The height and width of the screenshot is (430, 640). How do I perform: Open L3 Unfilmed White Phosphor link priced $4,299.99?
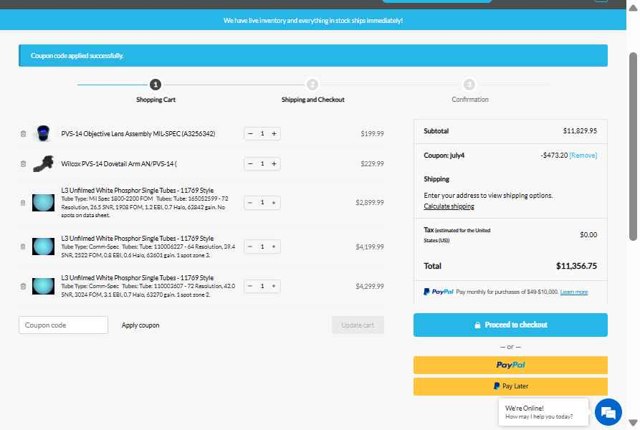[x=137, y=278]
